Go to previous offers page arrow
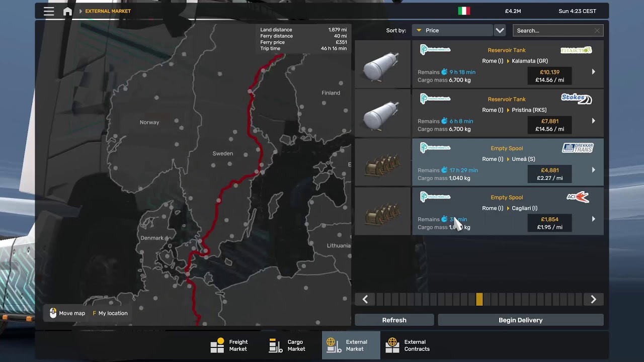The image size is (644, 362). click(x=365, y=299)
